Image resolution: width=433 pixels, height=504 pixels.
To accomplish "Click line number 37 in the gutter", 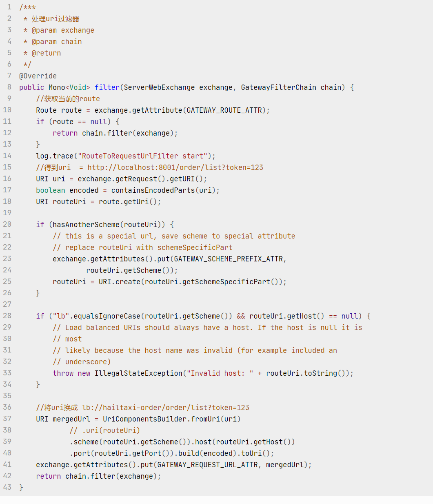I will 7,419.
